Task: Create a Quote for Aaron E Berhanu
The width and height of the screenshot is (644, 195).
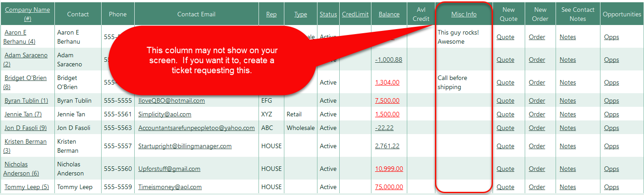Action: click(505, 37)
